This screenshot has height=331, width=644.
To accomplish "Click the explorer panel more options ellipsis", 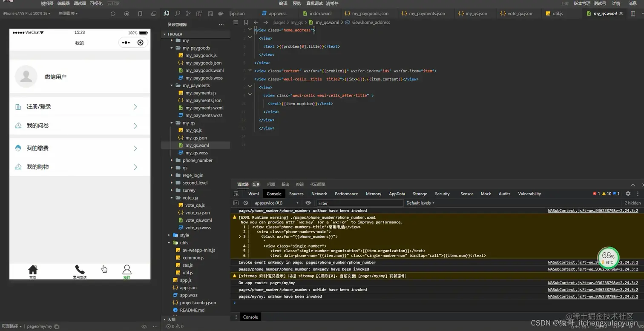I will (221, 25).
